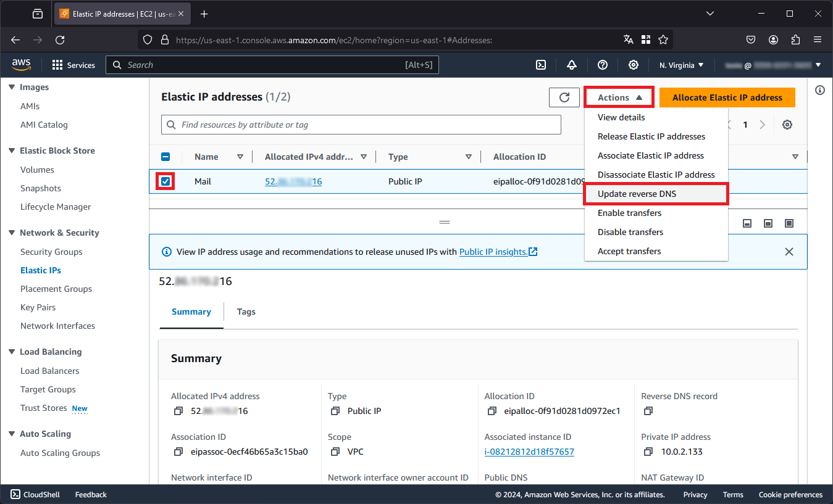Open the browser application menu
833x504 pixels.
coord(818,39)
